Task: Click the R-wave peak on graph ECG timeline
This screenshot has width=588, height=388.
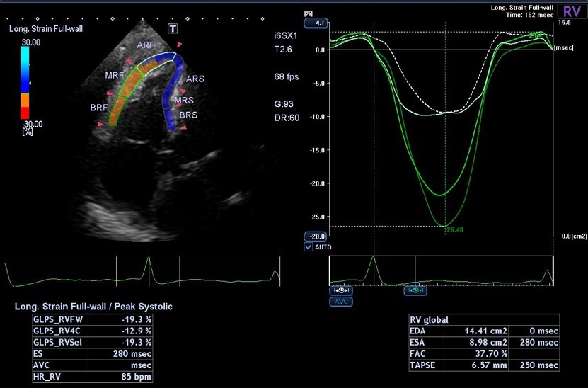Action: pyautogui.click(x=374, y=261)
